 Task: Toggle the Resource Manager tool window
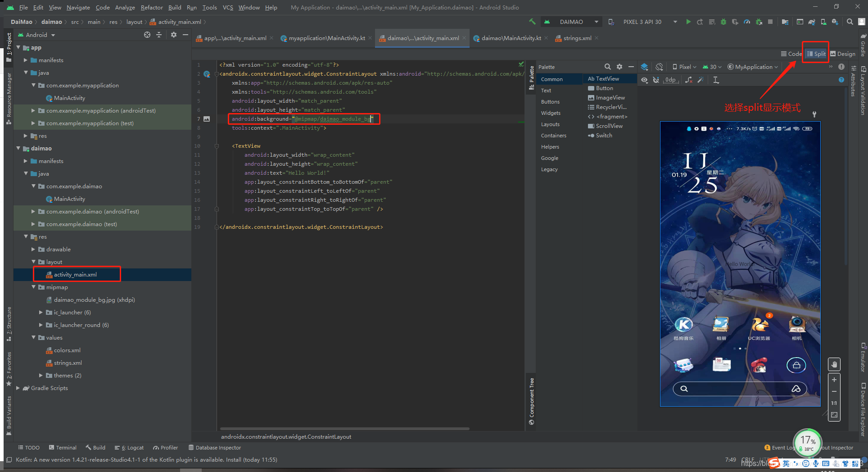[x=9, y=98]
